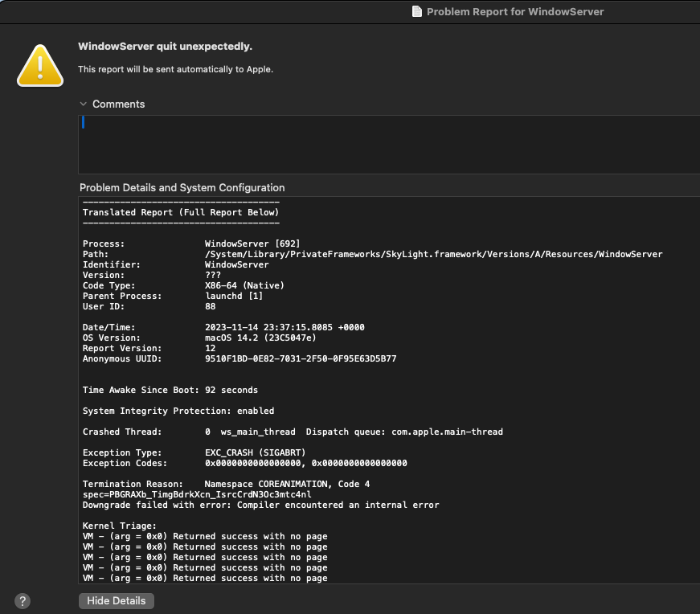Screen dimensions: 700x614
Task: Click the 'spec=PBGRAXb_TimgBdrkXcn' line
Action: 197,494
